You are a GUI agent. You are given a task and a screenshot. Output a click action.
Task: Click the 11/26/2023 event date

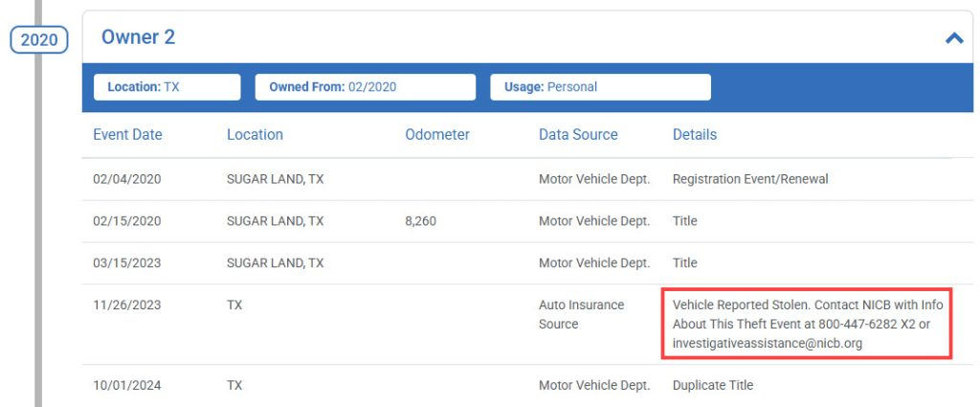[x=127, y=305]
